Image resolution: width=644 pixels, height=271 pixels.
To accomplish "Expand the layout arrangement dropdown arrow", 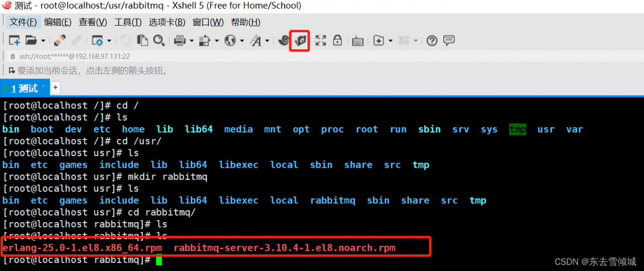I will pyautogui.click(x=416, y=41).
